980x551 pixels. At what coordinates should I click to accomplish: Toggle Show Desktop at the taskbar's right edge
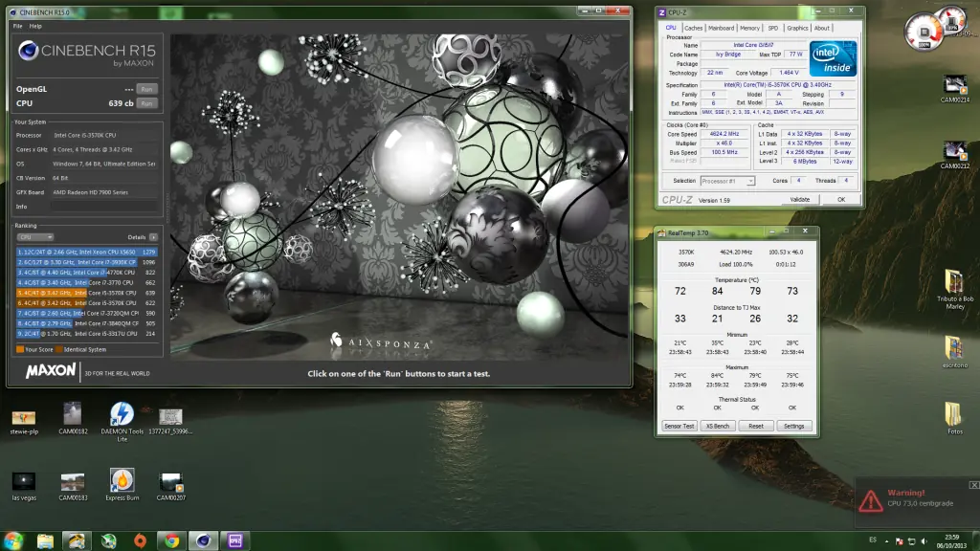coord(976,541)
